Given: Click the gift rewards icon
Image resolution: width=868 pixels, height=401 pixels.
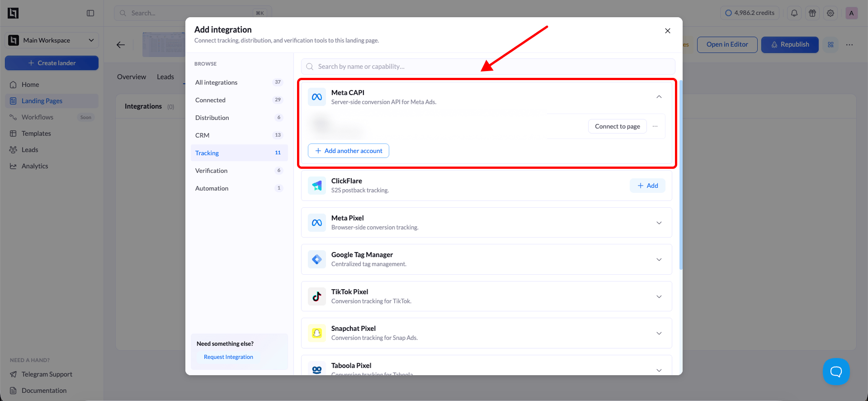Looking at the screenshot, I should pyautogui.click(x=812, y=13).
